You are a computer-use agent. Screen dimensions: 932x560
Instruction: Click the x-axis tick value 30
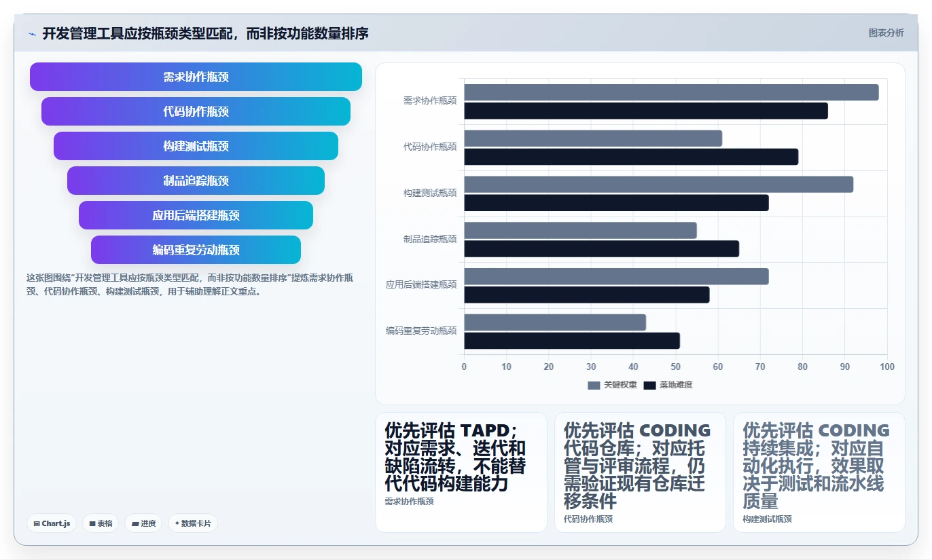591,367
